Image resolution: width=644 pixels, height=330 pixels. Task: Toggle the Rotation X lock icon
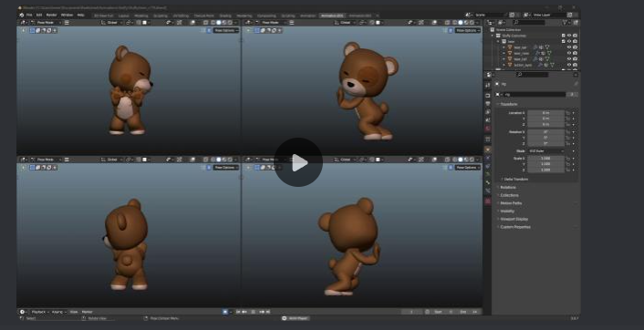[x=568, y=132]
